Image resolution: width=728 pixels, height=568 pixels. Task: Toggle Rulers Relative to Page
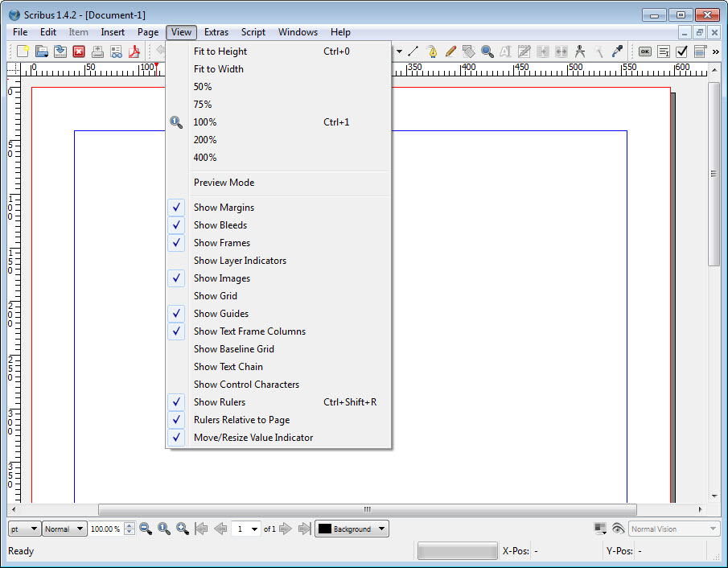278,419
